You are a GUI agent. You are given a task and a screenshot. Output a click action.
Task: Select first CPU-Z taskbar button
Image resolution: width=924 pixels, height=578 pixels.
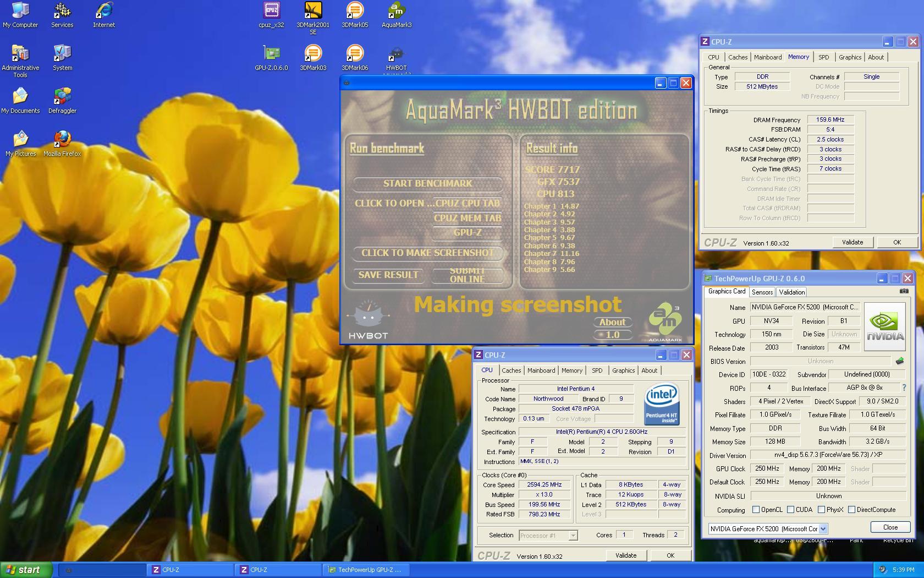[191, 570]
